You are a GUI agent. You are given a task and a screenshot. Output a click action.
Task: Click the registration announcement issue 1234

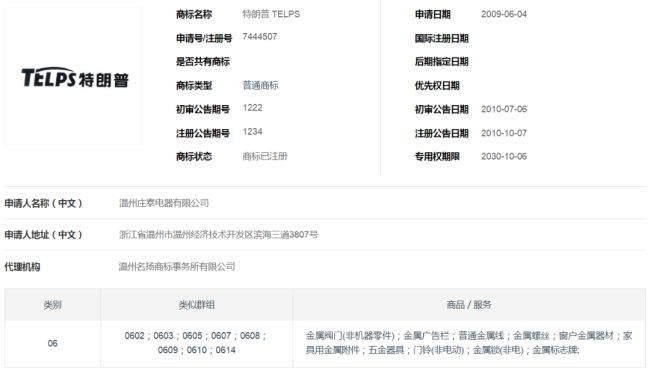pos(252,132)
